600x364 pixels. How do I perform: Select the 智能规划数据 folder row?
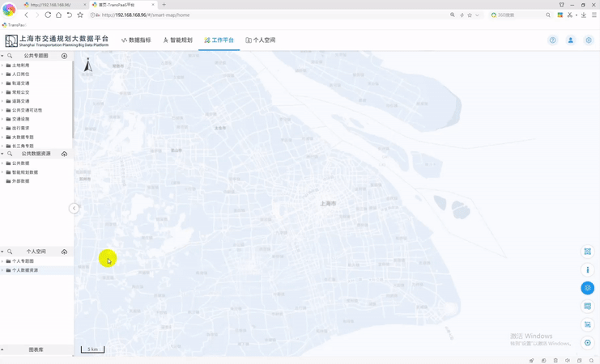point(36,172)
